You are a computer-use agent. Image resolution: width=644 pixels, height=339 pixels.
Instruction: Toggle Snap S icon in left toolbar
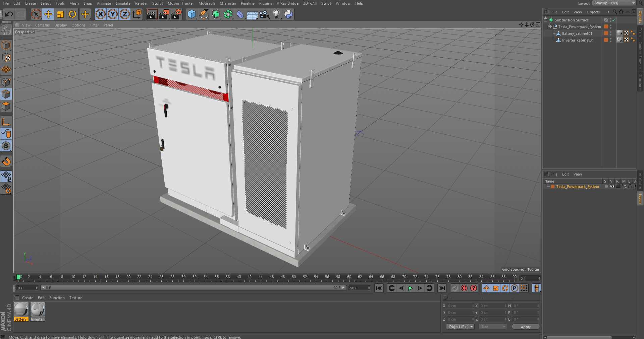pos(6,146)
